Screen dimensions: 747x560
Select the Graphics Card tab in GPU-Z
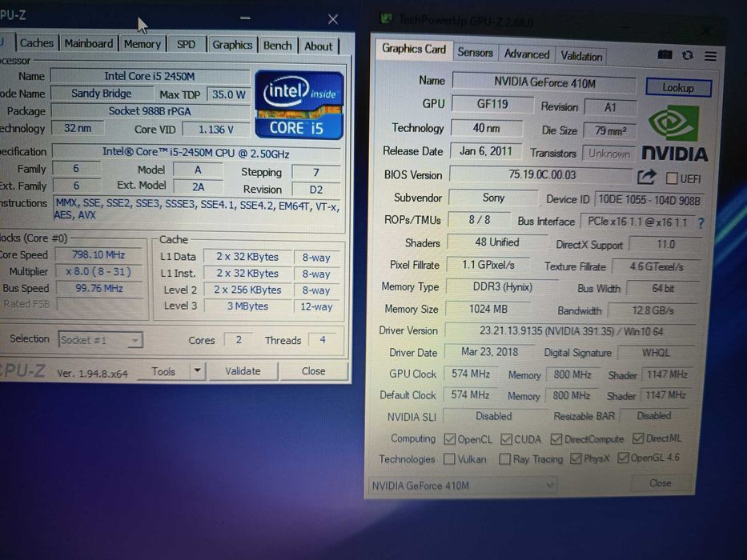coord(413,49)
